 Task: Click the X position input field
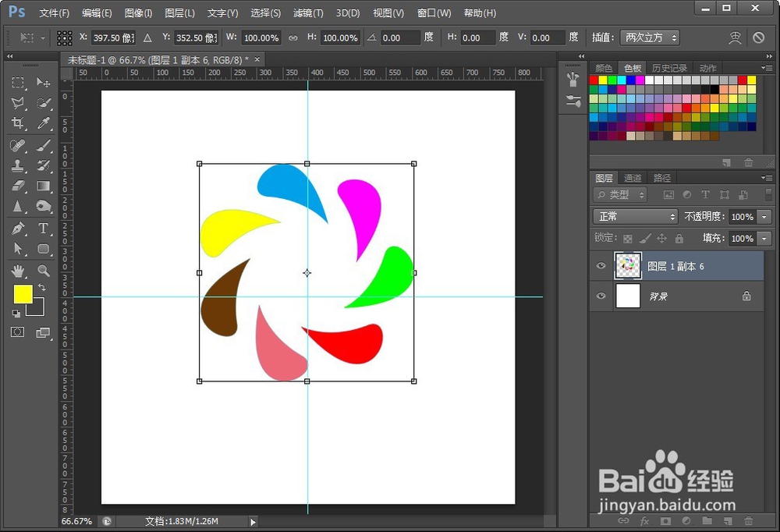(113, 37)
